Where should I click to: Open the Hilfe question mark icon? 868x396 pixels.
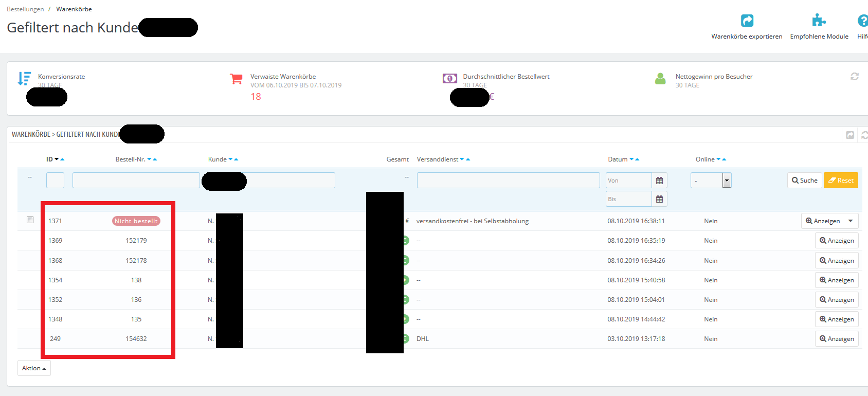pos(863,21)
